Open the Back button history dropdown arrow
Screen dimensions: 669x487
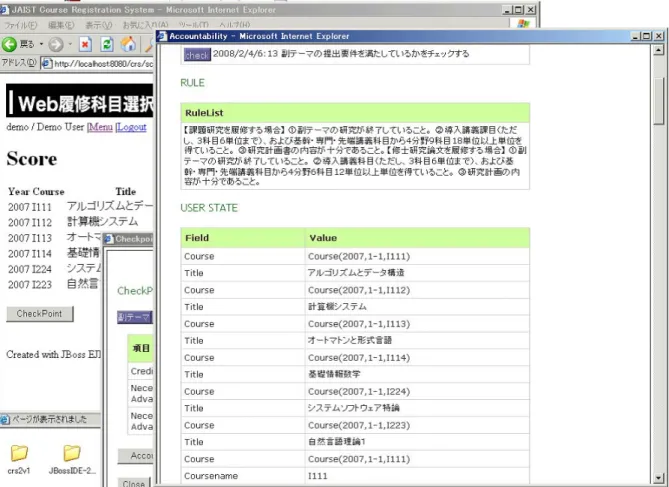click(x=41, y=44)
